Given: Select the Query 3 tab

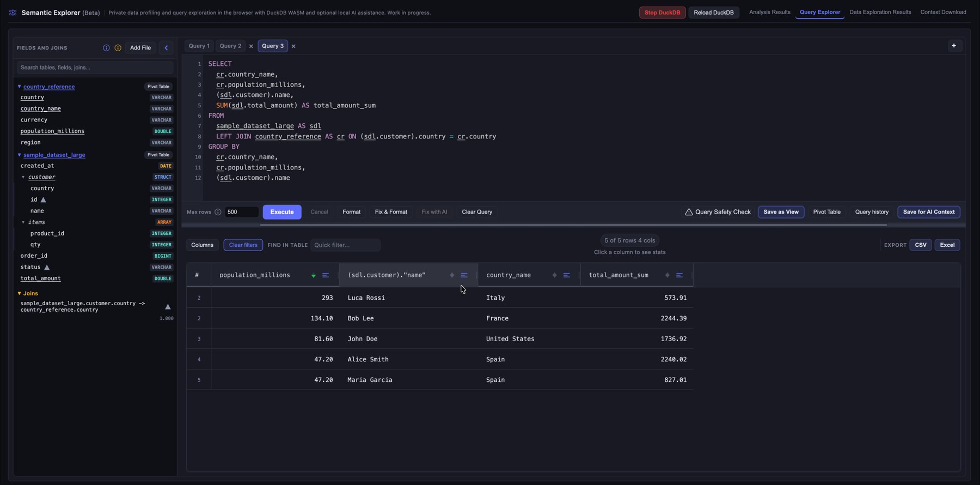Looking at the screenshot, I should [273, 46].
